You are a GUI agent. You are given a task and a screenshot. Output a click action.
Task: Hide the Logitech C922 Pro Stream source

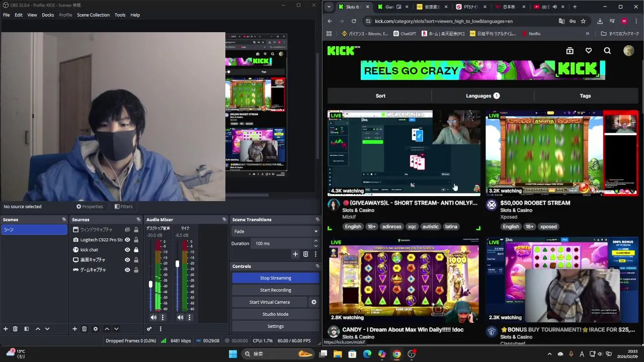coord(127,240)
